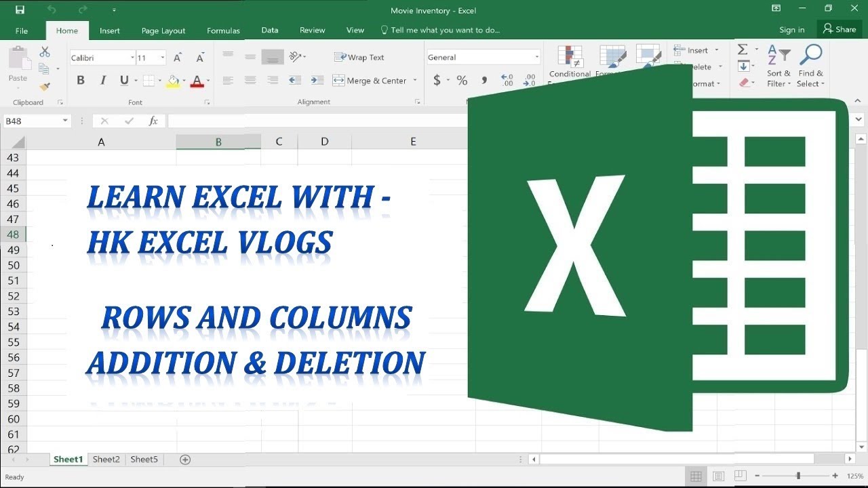Viewport: 868px width, 488px height.
Task: Toggle Italic formatting
Action: [x=103, y=81]
